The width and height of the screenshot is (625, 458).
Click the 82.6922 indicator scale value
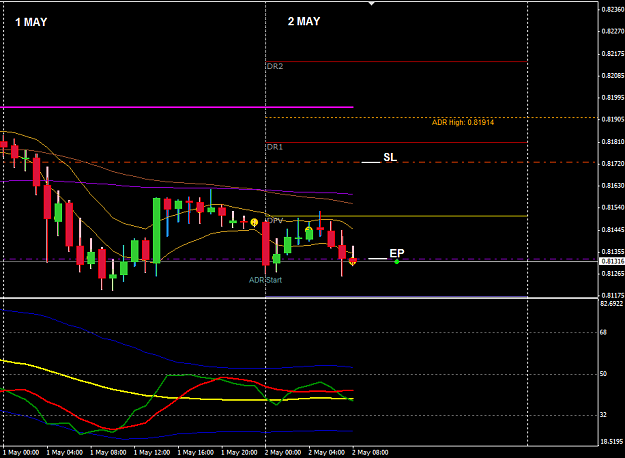pos(611,304)
